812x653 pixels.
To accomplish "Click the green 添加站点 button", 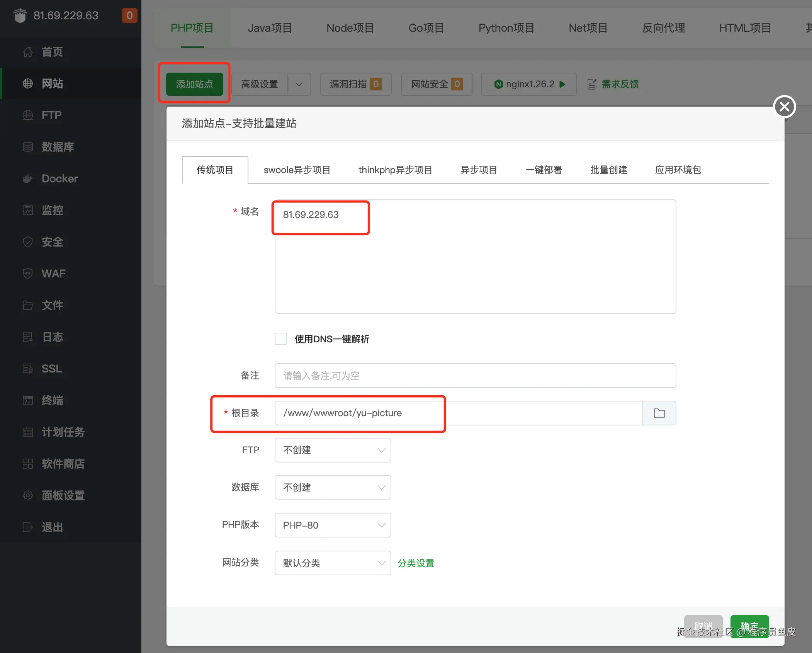I will coord(194,84).
